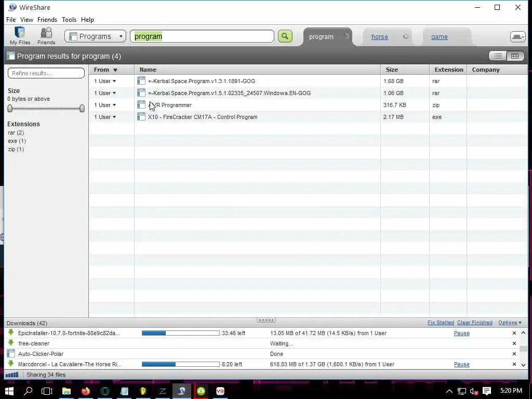Switch to the horse search tab

click(379, 37)
